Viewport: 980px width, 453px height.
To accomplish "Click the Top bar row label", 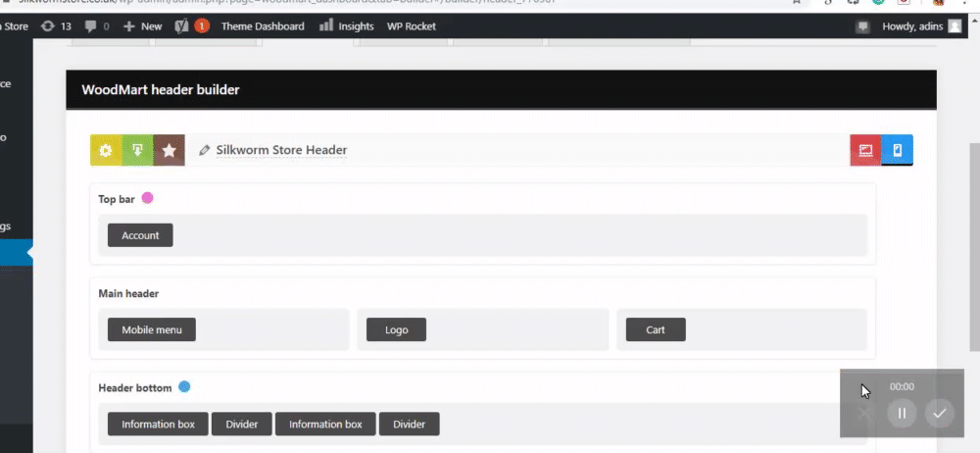I will tap(117, 199).
